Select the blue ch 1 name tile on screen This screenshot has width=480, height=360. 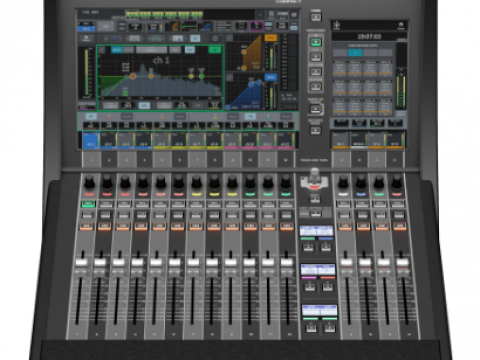coord(91,140)
